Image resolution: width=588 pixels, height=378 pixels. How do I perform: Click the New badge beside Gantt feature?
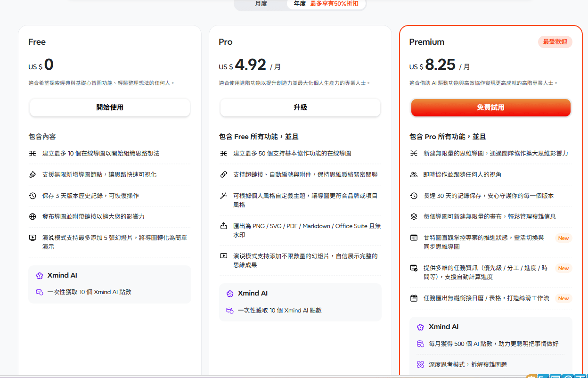[563, 238]
